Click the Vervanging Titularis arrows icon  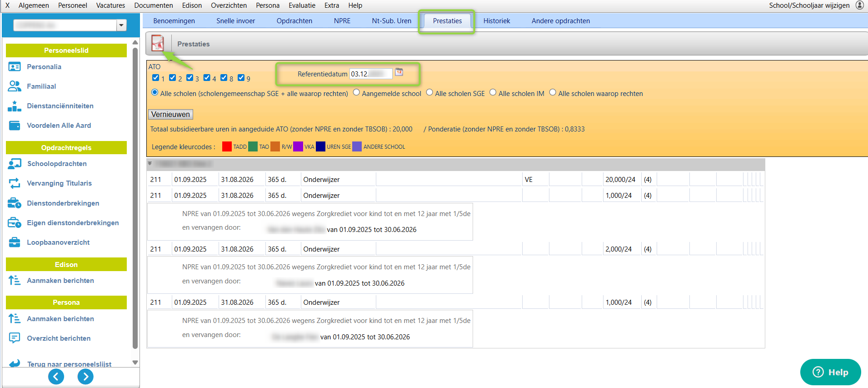point(15,183)
